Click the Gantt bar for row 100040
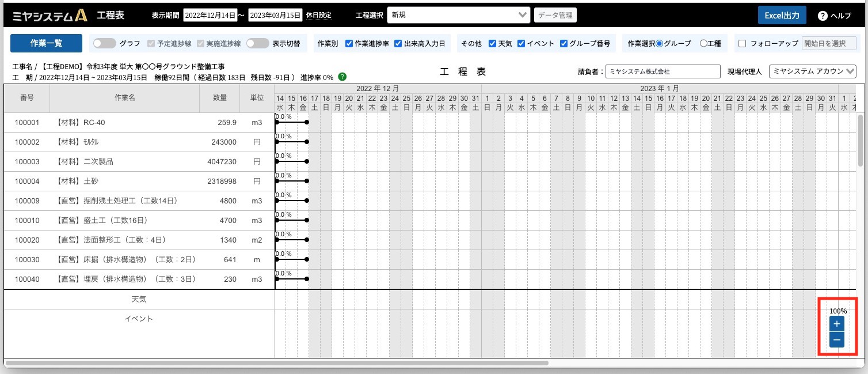The image size is (868, 374). (x=291, y=279)
